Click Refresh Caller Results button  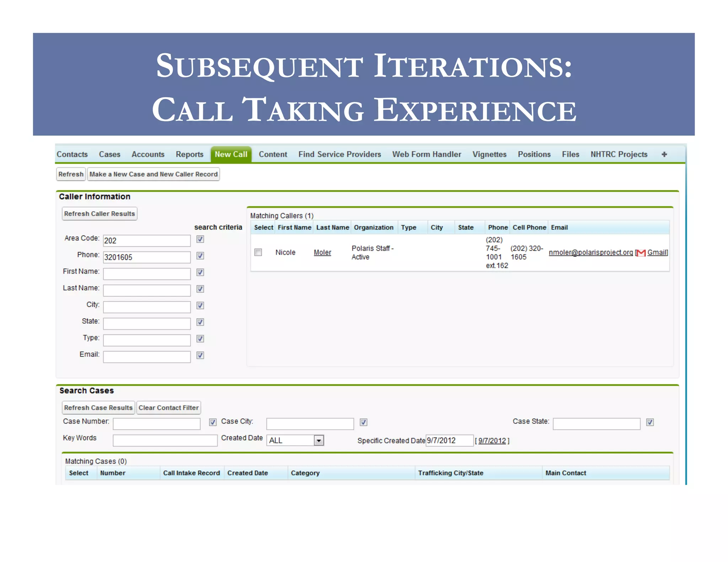pyautogui.click(x=100, y=214)
